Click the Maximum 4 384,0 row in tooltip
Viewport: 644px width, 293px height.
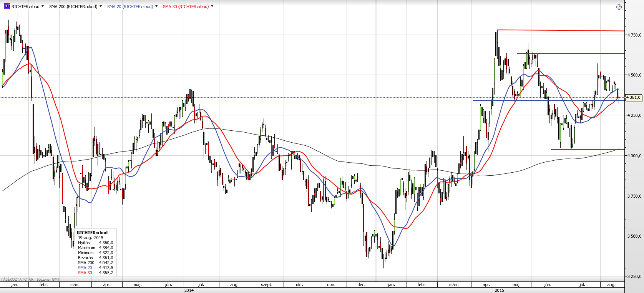pyautogui.click(x=95, y=248)
